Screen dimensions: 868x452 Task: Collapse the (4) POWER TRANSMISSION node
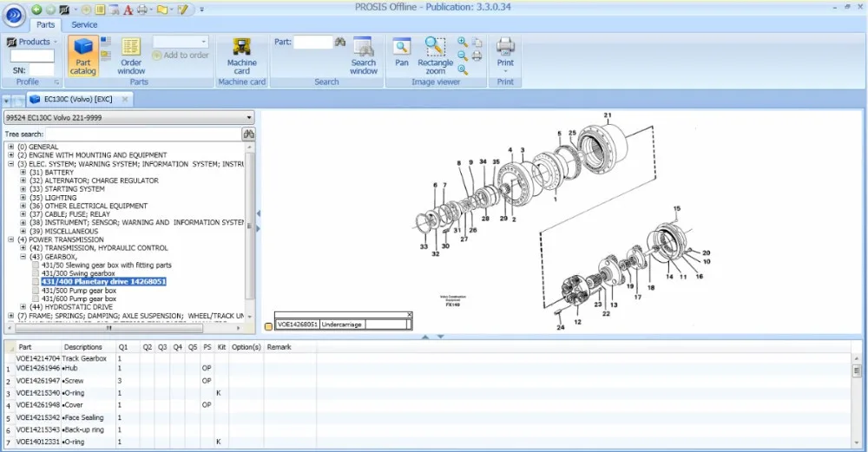click(10, 239)
